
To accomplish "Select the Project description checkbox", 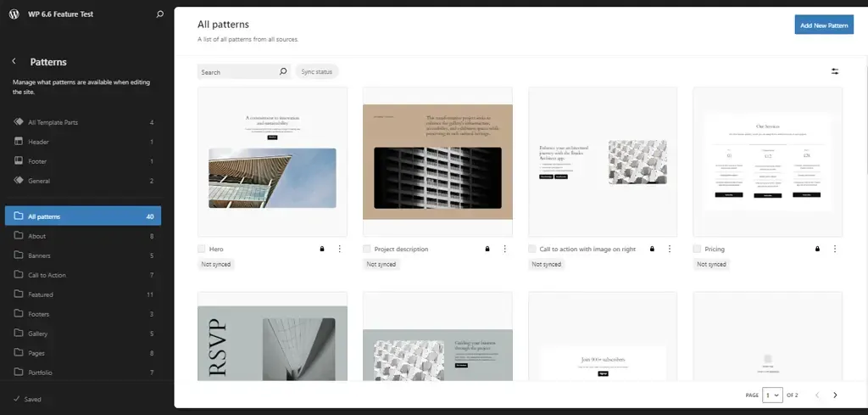I will (x=366, y=249).
